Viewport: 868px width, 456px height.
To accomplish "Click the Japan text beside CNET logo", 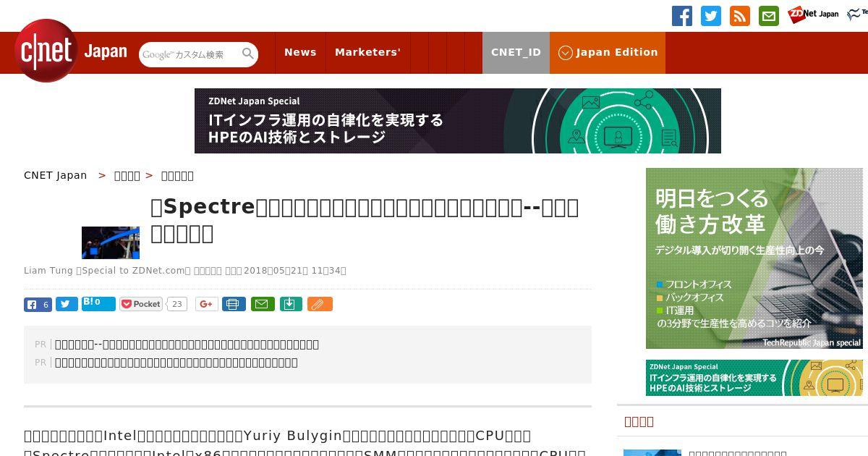I will point(106,52).
